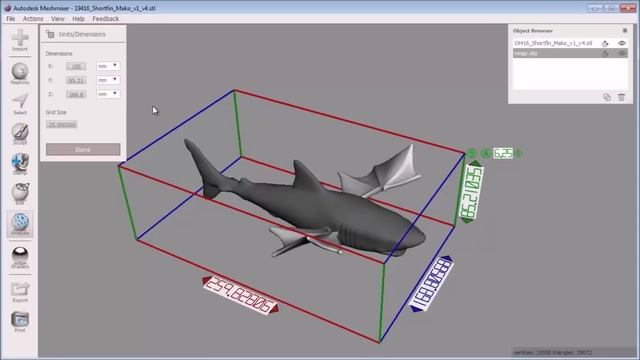Click the Grid Size value field

coord(62,124)
